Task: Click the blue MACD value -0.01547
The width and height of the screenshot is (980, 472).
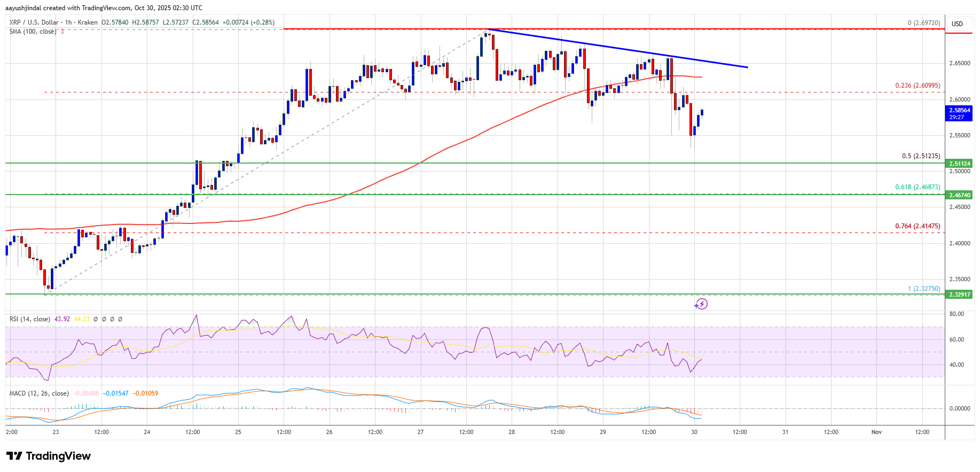Action: (116, 393)
